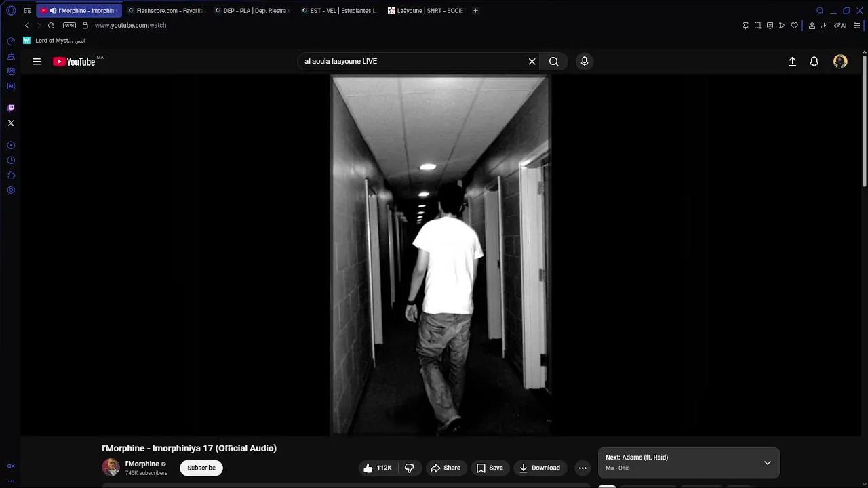Viewport: 868px width, 488px height.
Task: Open the Lord of Myst bookmark
Action: (x=54, y=41)
